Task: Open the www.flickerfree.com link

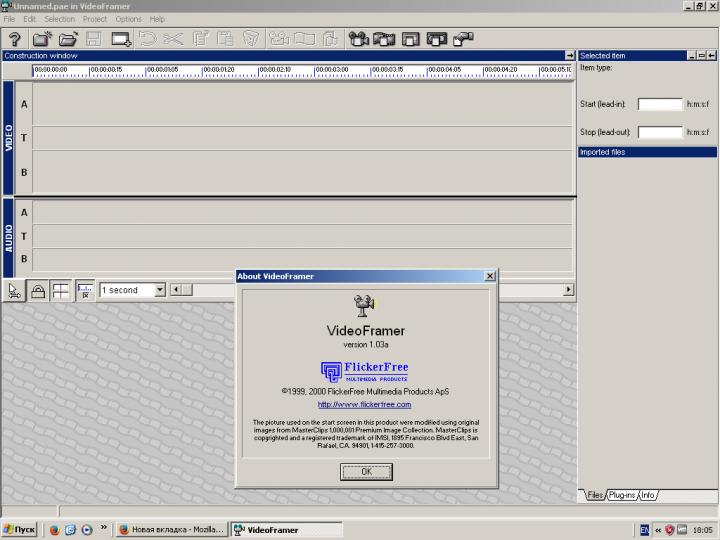Action: point(365,404)
